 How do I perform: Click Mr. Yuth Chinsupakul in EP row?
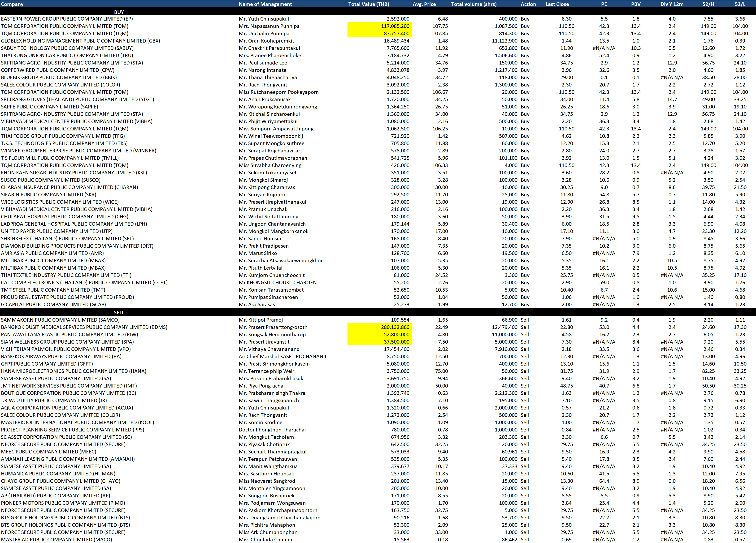(x=264, y=19)
